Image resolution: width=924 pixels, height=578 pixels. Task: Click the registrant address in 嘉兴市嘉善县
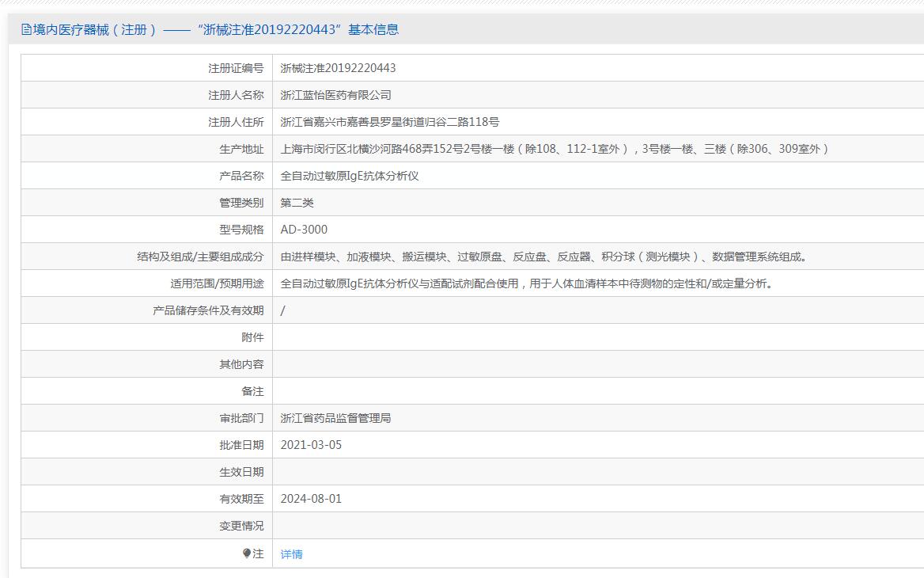(x=389, y=122)
